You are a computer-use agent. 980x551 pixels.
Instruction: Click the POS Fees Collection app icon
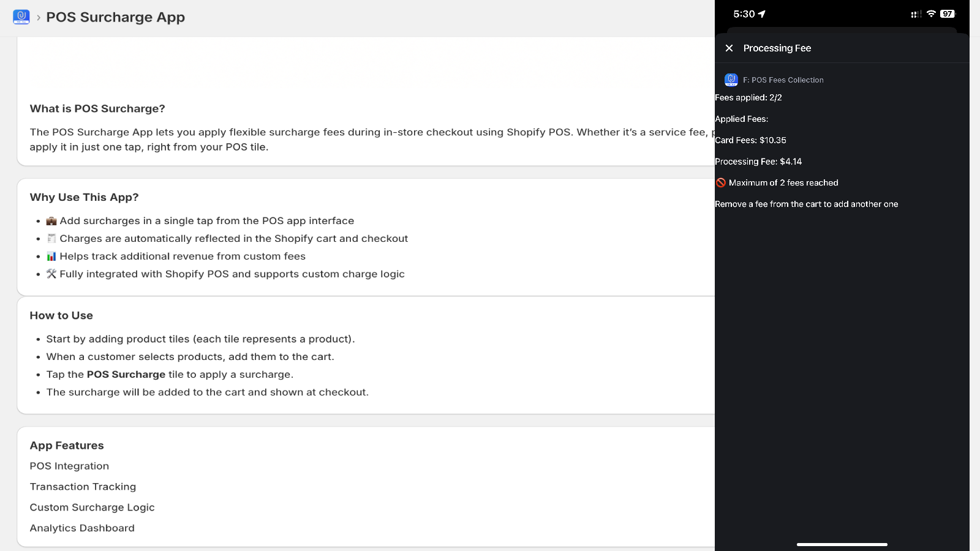[731, 80]
